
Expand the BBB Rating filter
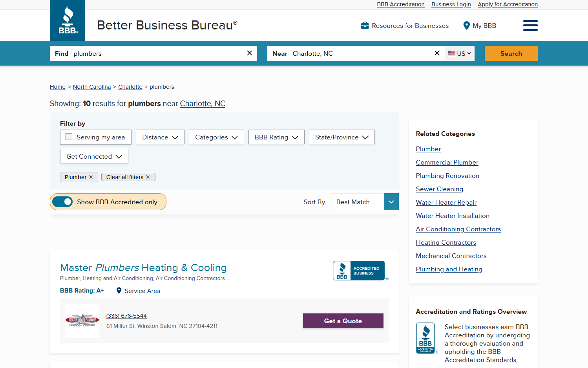(276, 137)
